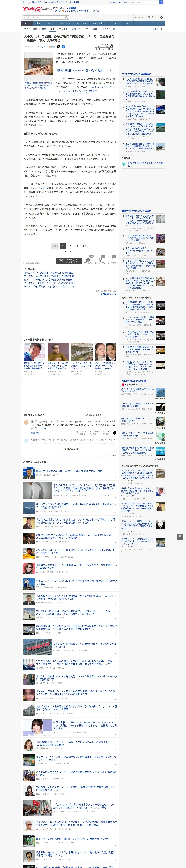Click the blue web search magnifier button

pos(161,2)
